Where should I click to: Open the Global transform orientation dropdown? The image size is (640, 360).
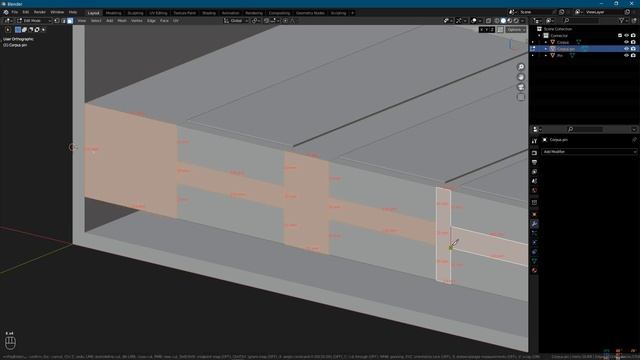pyautogui.click(x=236, y=20)
